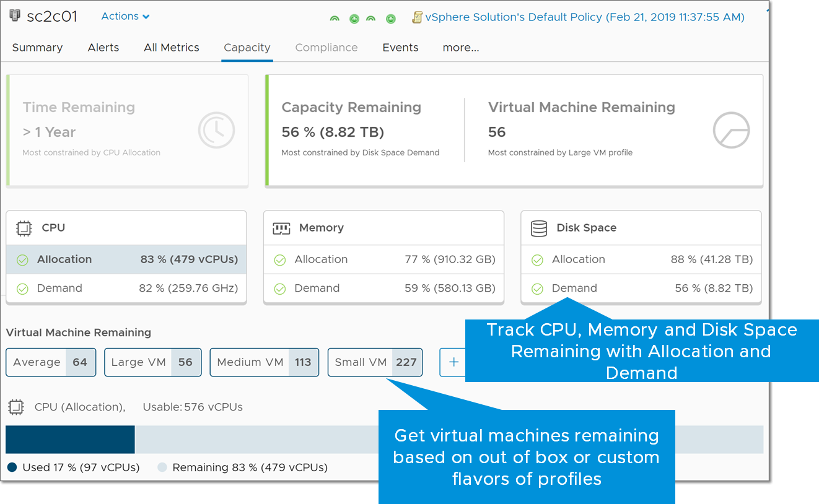The width and height of the screenshot is (819, 504).
Task: Click CPU Allocation value 83 % (479 vCPUs)
Action: (x=189, y=259)
